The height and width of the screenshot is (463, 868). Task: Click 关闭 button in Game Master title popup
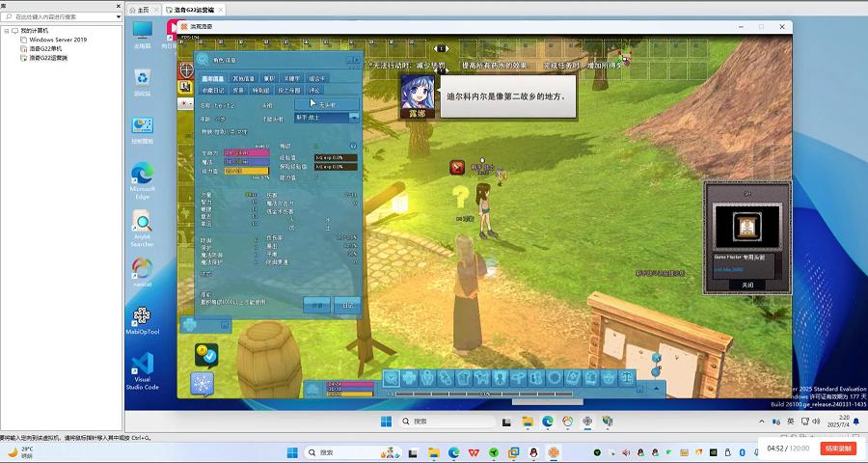[747, 285]
